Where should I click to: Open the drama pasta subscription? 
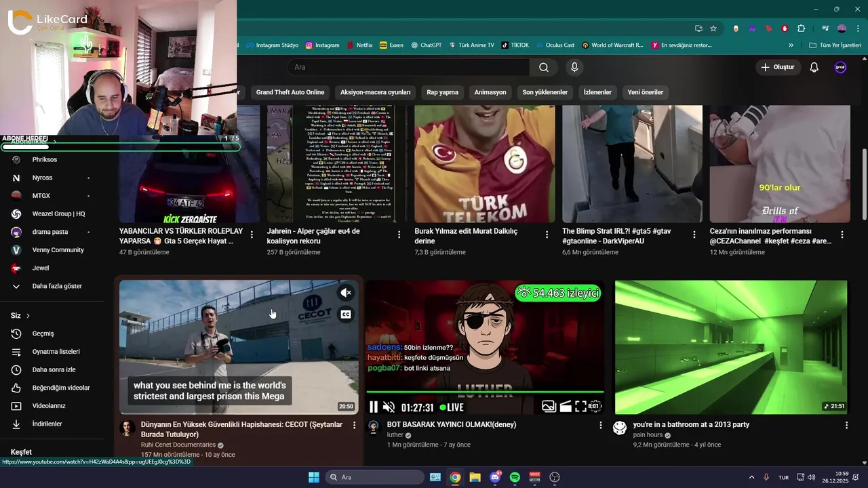click(x=52, y=232)
